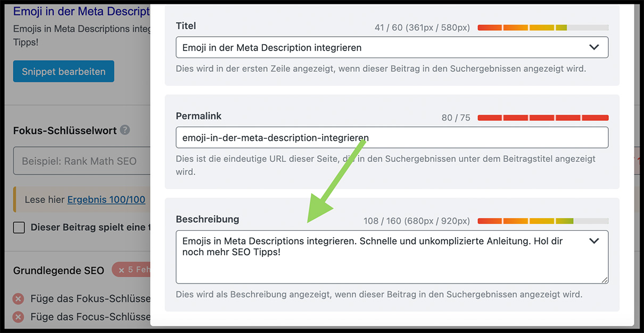The image size is (644, 333).
Task: Click the red error count badge next to Grundlegende SEO
Action: click(131, 270)
